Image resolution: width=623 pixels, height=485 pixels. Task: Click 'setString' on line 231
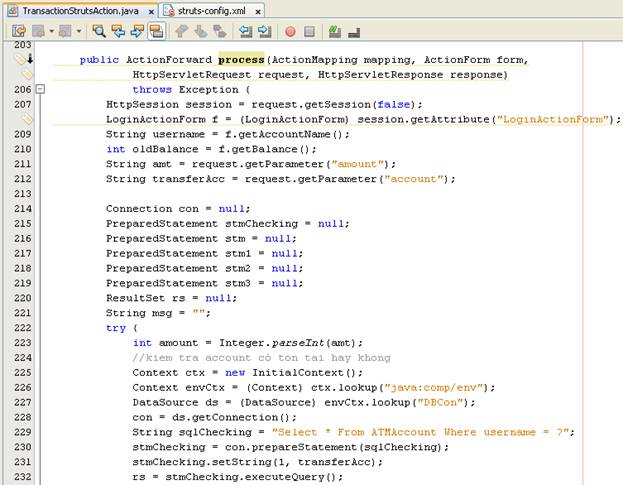[x=242, y=462]
